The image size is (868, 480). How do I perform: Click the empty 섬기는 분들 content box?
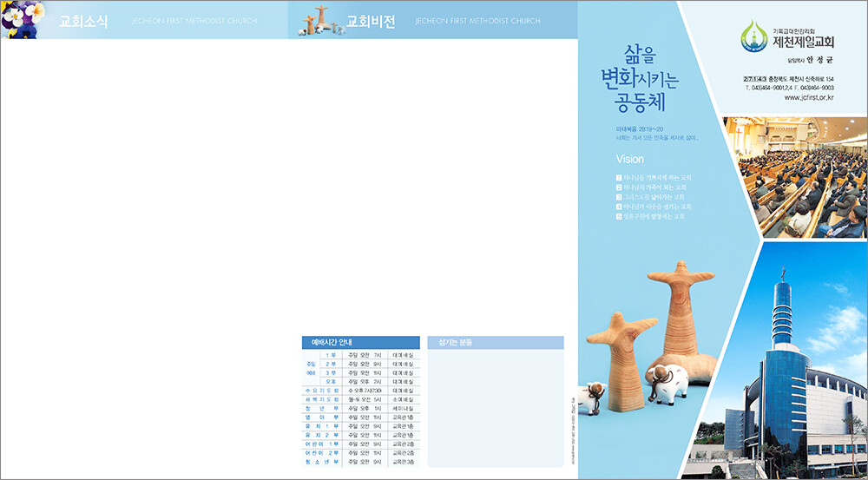[495, 408]
